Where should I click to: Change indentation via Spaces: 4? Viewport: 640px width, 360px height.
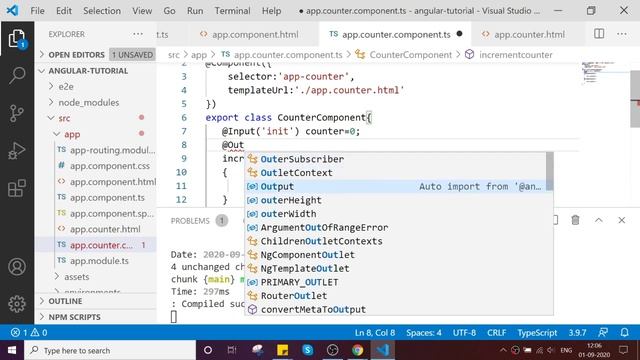pos(424,333)
